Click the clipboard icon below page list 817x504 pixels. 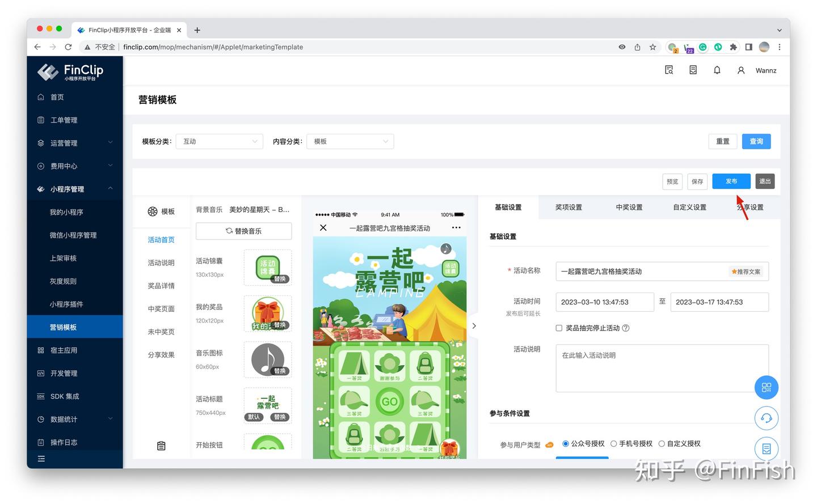(x=161, y=446)
